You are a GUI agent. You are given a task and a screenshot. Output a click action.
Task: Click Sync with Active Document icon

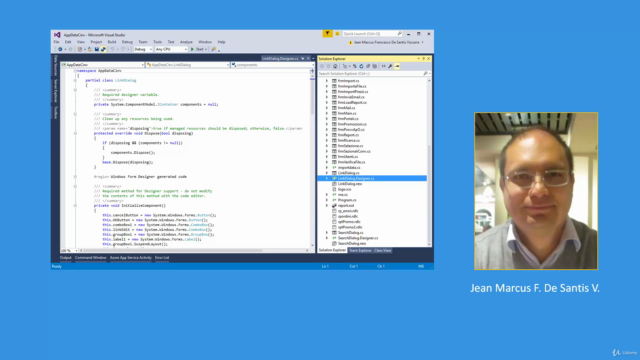[x=355, y=66]
